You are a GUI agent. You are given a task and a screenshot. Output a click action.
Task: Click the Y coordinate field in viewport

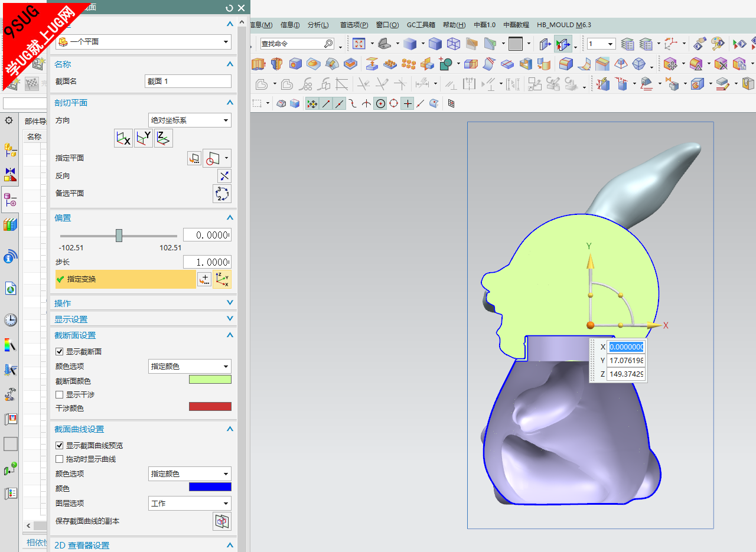[x=626, y=361]
